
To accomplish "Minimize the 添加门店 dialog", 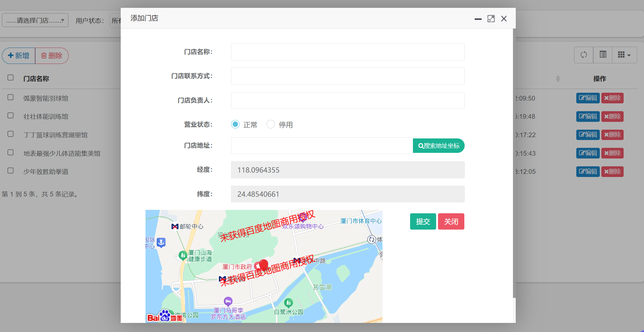I will [478, 19].
